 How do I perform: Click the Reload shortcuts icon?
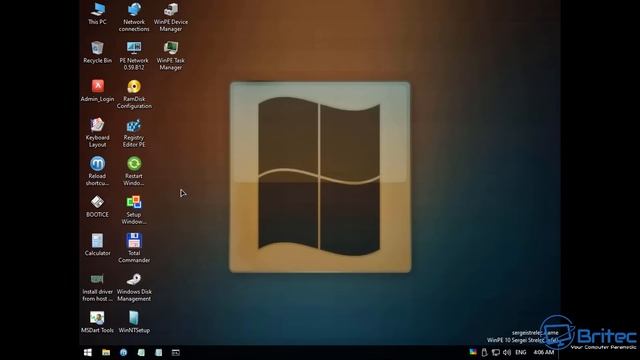[x=98, y=171]
